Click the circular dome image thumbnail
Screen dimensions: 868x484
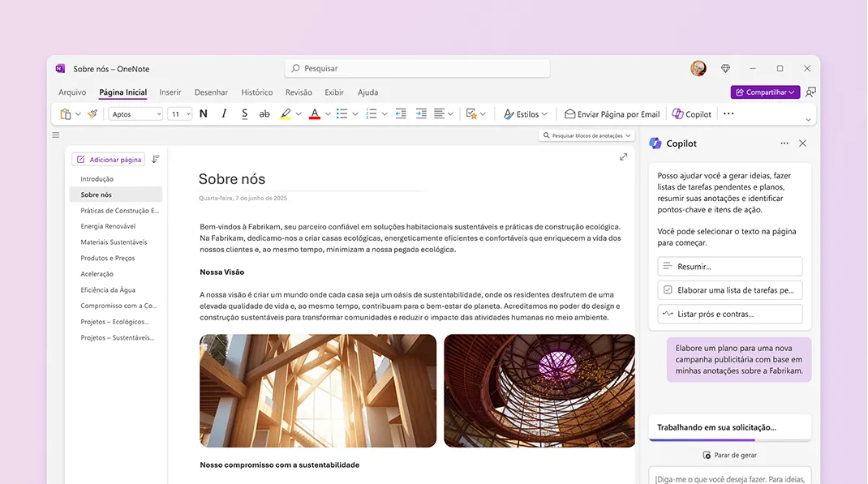click(539, 391)
